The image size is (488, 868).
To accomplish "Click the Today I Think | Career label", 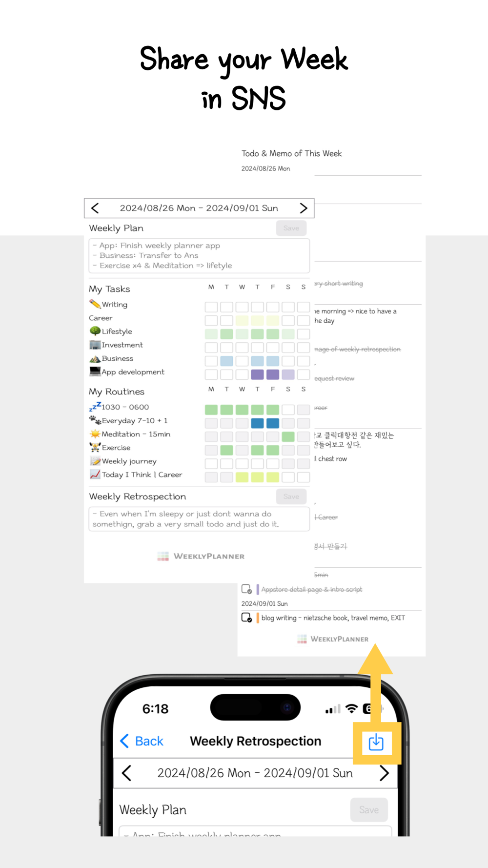I will point(142,475).
